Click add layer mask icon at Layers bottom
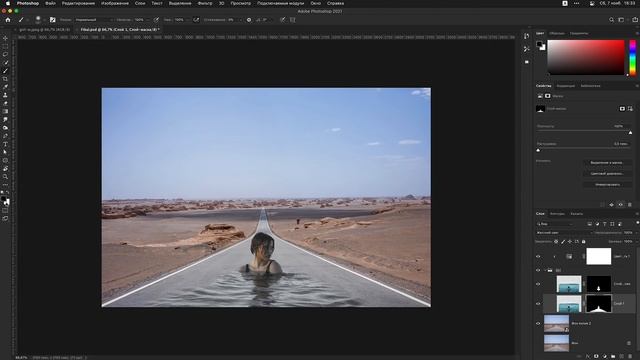 click(x=596, y=356)
